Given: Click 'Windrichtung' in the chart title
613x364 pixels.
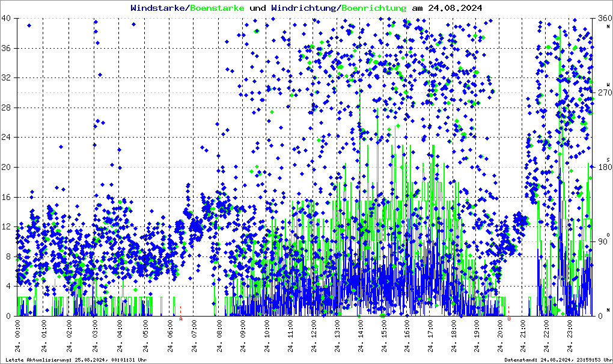Looking at the screenshot, I should 305,8.
